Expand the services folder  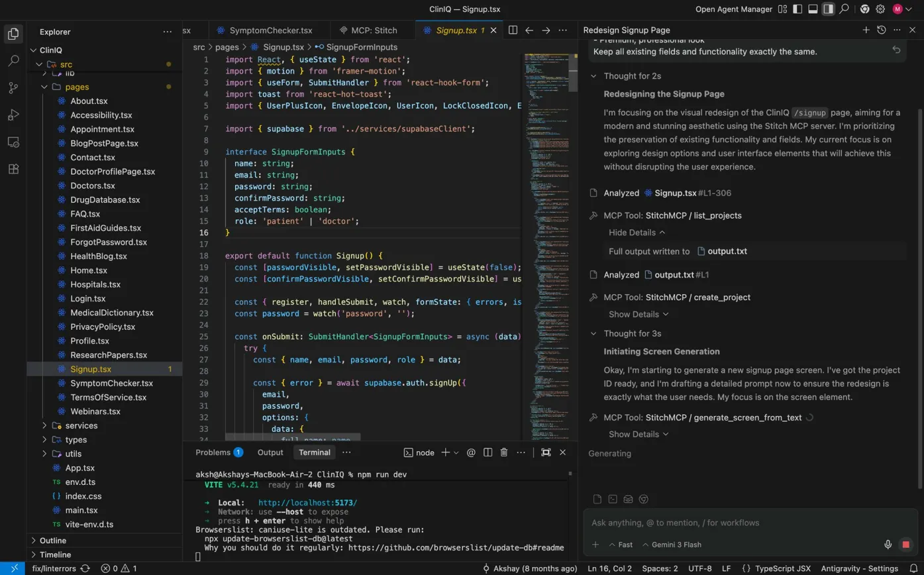81,425
